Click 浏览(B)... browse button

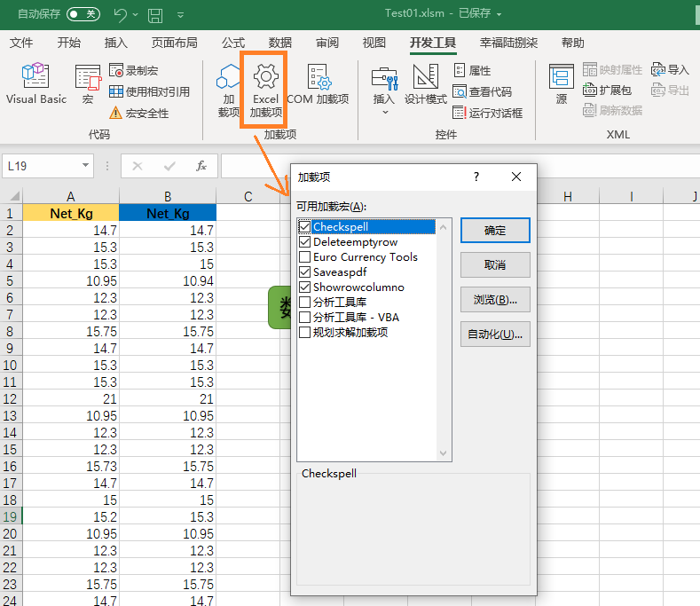495,299
